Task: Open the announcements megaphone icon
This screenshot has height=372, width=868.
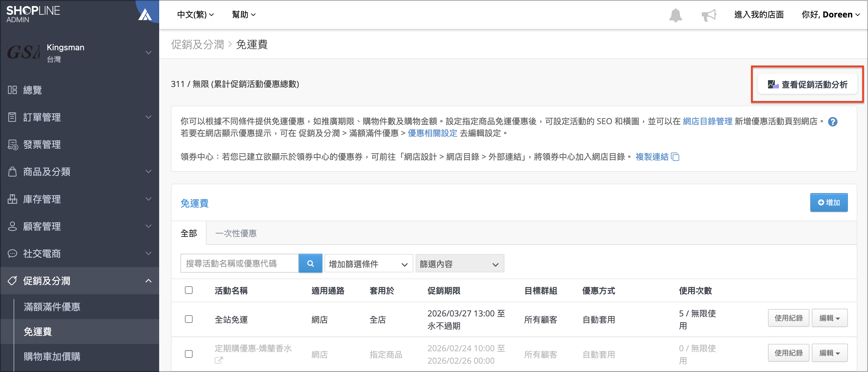Action: pyautogui.click(x=709, y=15)
